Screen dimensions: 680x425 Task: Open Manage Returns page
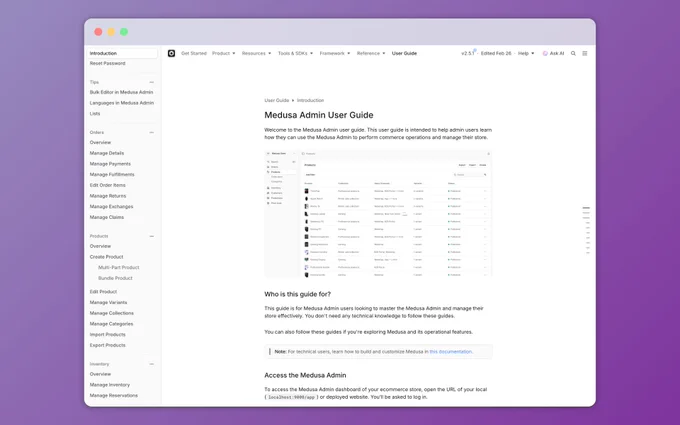pos(108,196)
